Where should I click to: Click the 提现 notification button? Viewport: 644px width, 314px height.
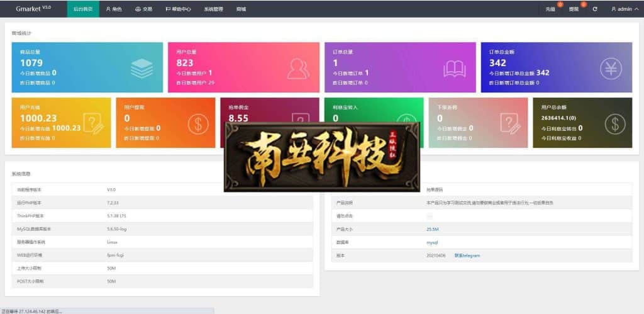tap(575, 9)
